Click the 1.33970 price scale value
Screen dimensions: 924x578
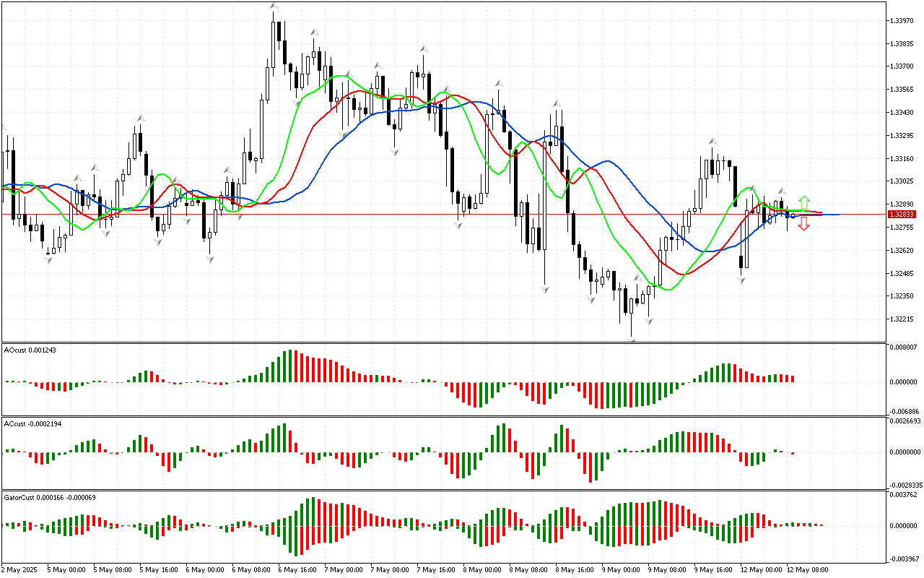(x=904, y=21)
